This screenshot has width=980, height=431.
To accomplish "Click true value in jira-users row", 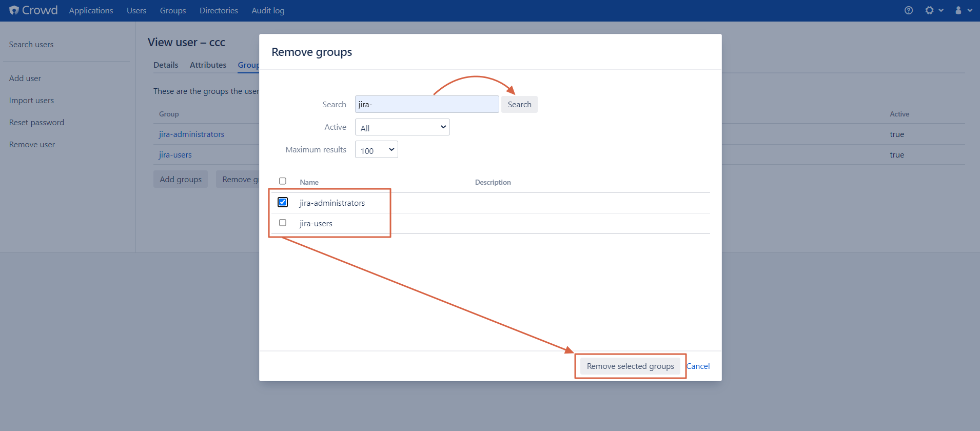I will [x=897, y=155].
